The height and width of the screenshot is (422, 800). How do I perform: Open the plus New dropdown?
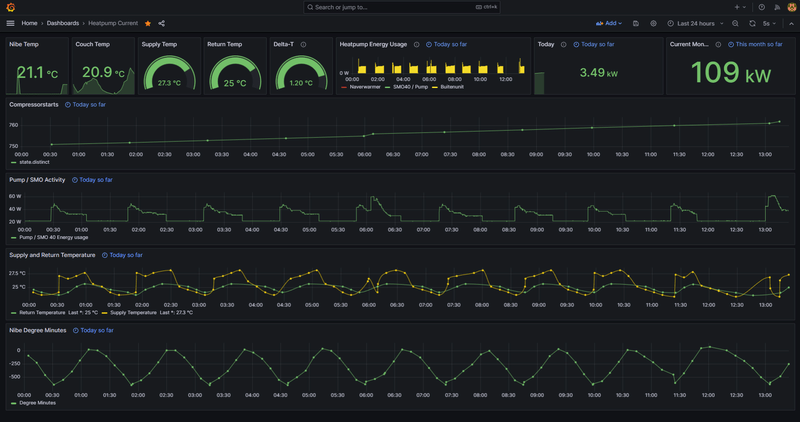(740, 7)
